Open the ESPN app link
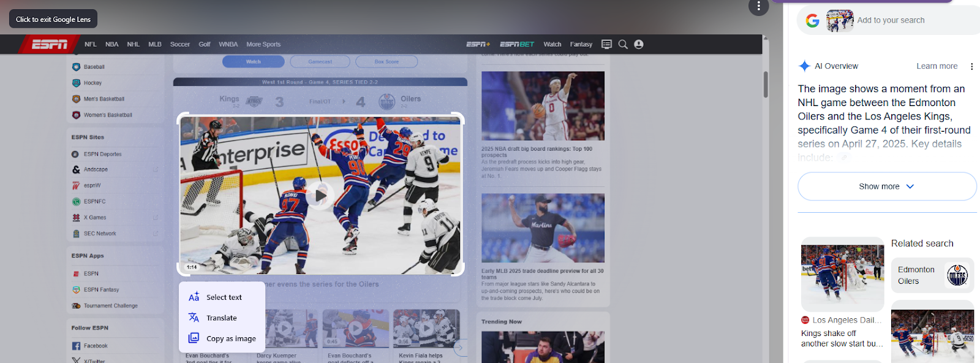 tap(91, 273)
